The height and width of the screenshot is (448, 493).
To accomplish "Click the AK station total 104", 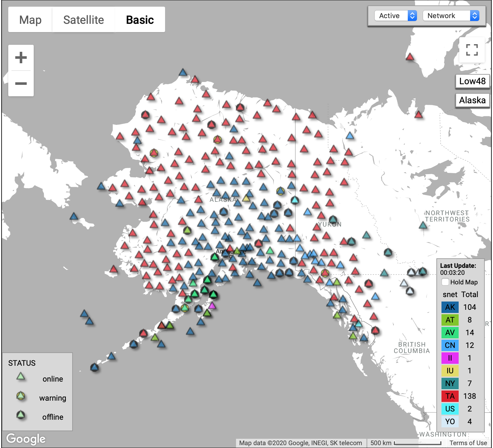I will [469, 307].
